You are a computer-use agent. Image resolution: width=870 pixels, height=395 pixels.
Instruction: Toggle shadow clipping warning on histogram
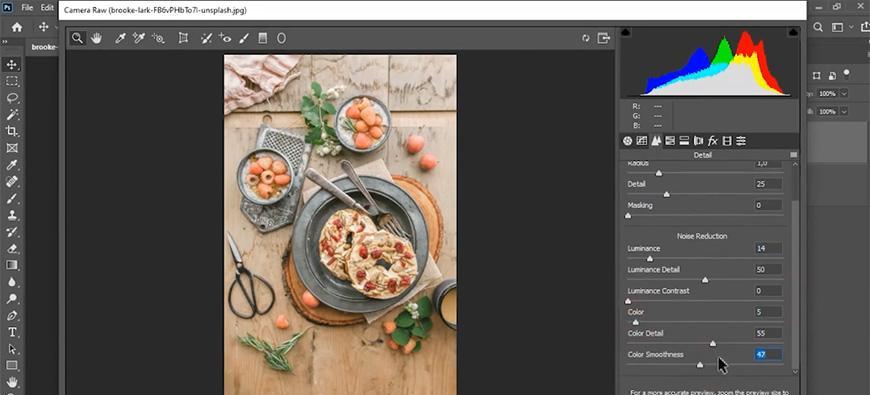coord(625,33)
